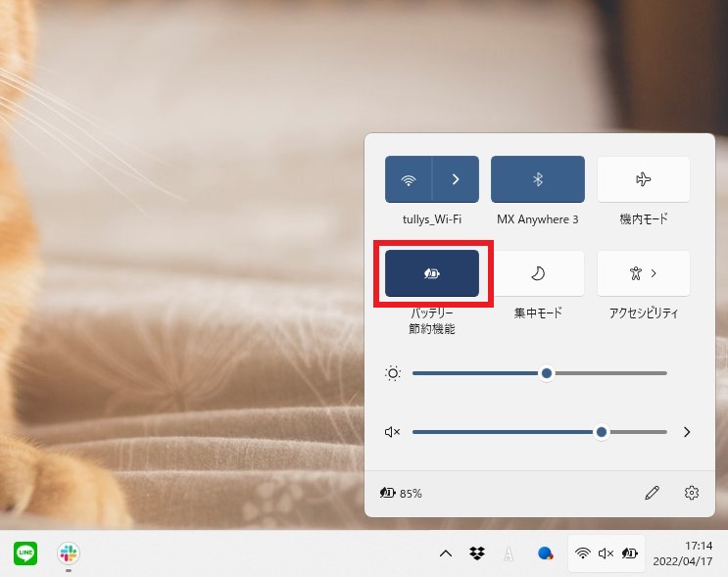The height and width of the screenshot is (577, 728).
Task: Open the blue circle tray icon
Action: (x=545, y=553)
